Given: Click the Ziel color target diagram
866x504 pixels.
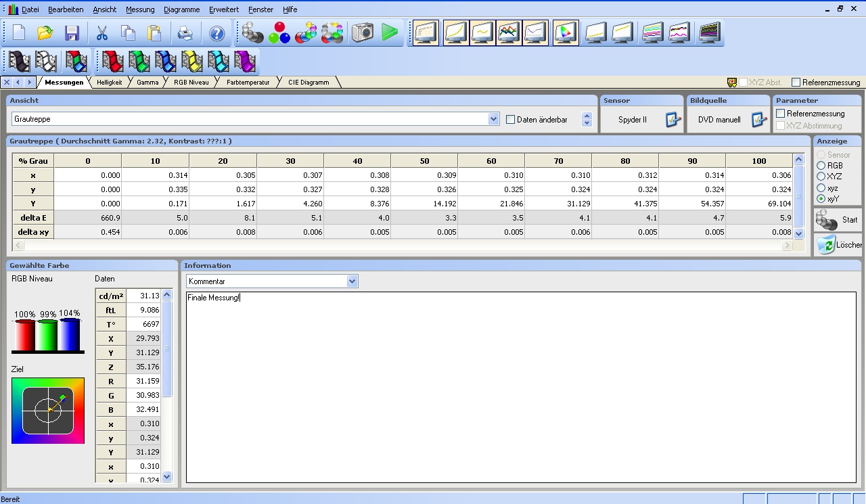Looking at the screenshot, I should pyautogui.click(x=48, y=411).
